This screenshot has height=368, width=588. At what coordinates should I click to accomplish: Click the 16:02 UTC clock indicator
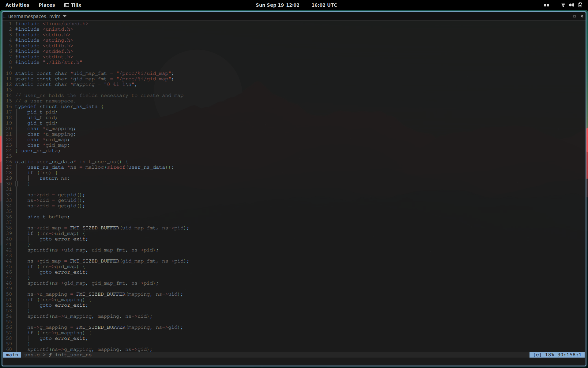point(324,5)
